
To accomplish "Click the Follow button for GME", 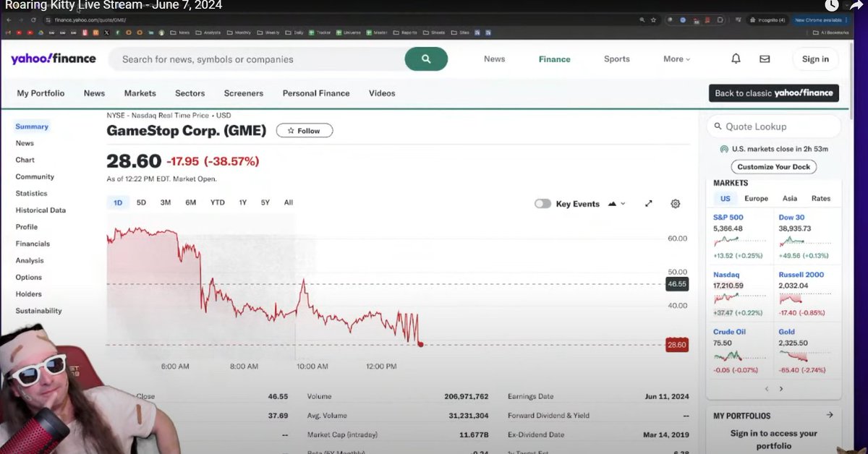I will pyautogui.click(x=304, y=131).
